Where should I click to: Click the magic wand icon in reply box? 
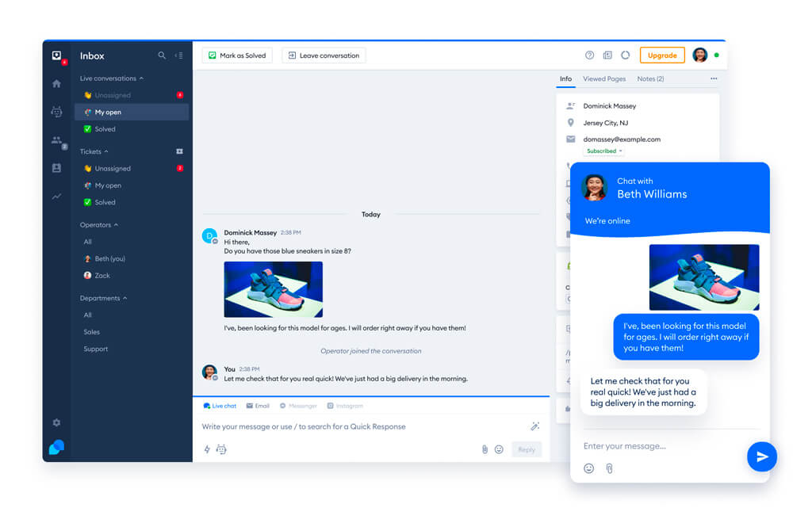tap(535, 426)
